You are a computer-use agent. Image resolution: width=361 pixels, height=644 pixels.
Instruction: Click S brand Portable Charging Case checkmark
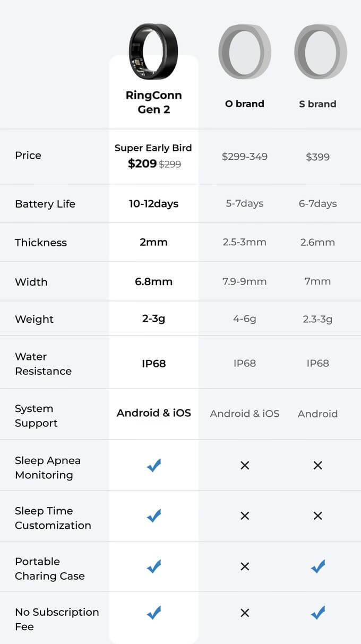[x=317, y=566]
